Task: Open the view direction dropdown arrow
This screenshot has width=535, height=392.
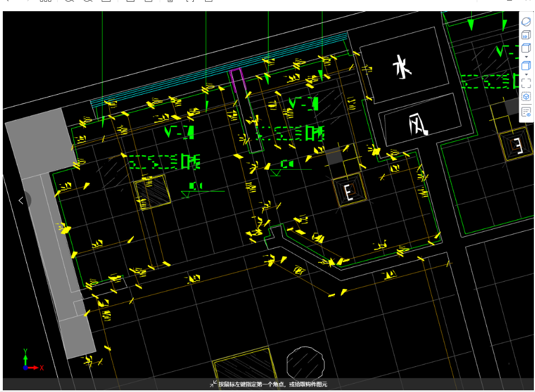Action: (x=526, y=57)
